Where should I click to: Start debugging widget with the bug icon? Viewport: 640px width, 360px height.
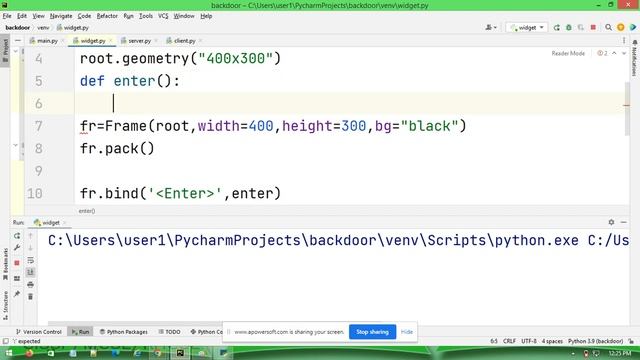point(569,27)
